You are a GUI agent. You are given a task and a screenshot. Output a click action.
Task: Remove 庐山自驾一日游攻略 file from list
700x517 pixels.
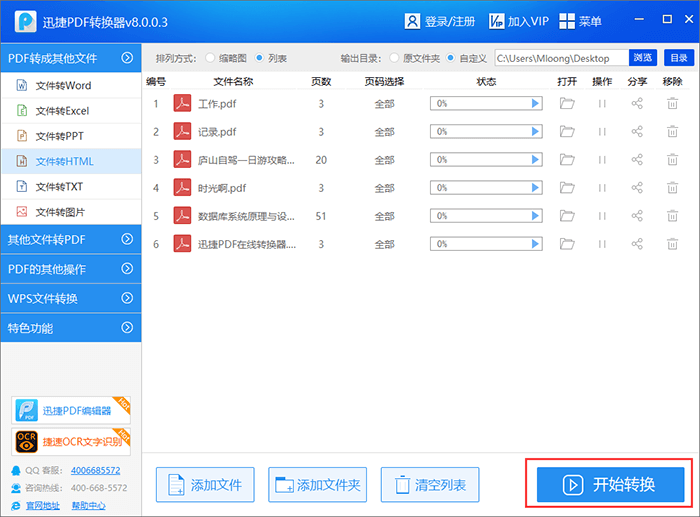click(x=672, y=160)
